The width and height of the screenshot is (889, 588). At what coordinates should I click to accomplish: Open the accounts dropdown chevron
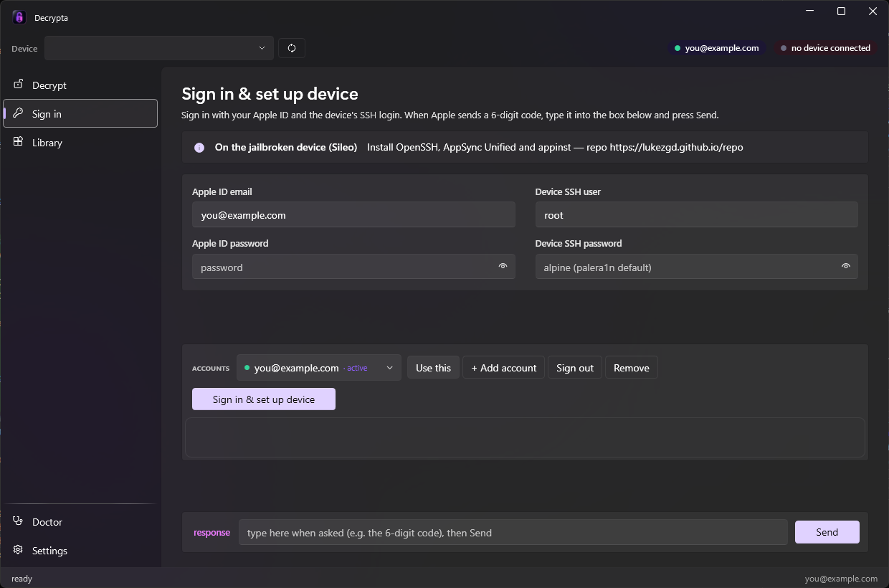coord(390,368)
